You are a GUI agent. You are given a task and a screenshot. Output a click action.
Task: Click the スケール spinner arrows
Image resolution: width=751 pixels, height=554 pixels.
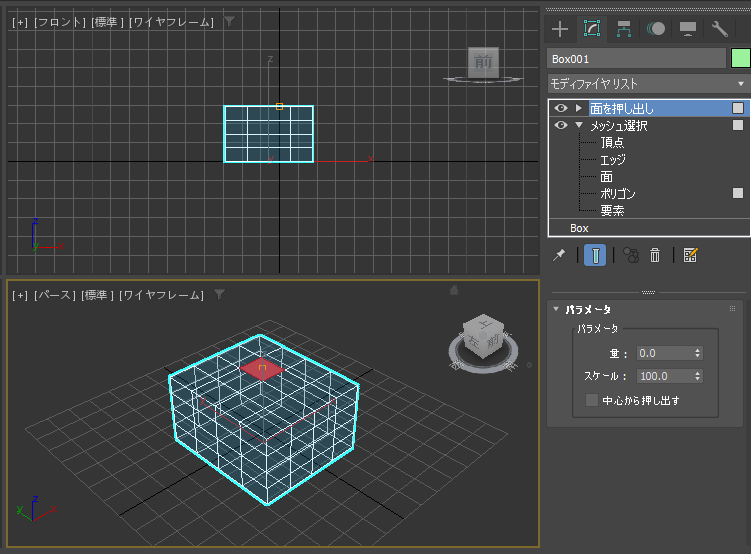pos(697,376)
